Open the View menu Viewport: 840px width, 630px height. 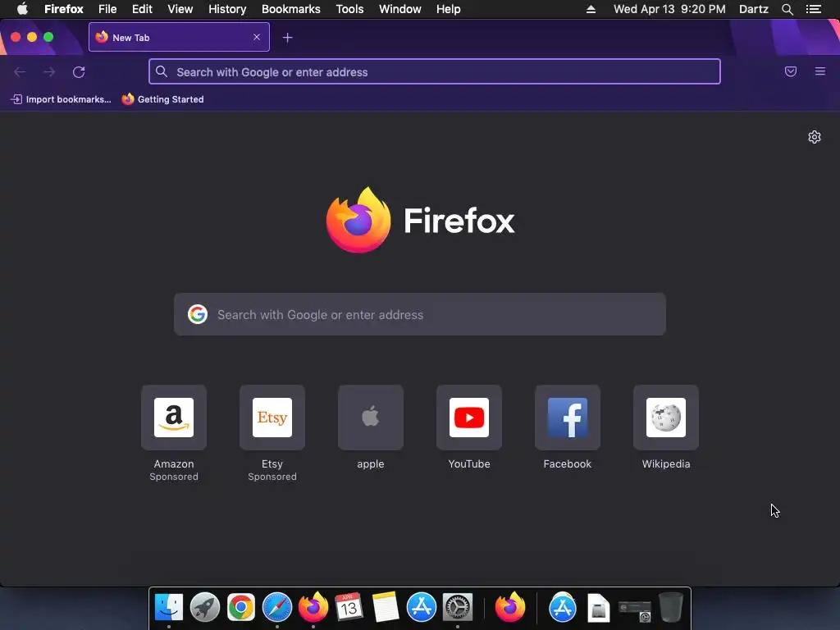point(180,9)
